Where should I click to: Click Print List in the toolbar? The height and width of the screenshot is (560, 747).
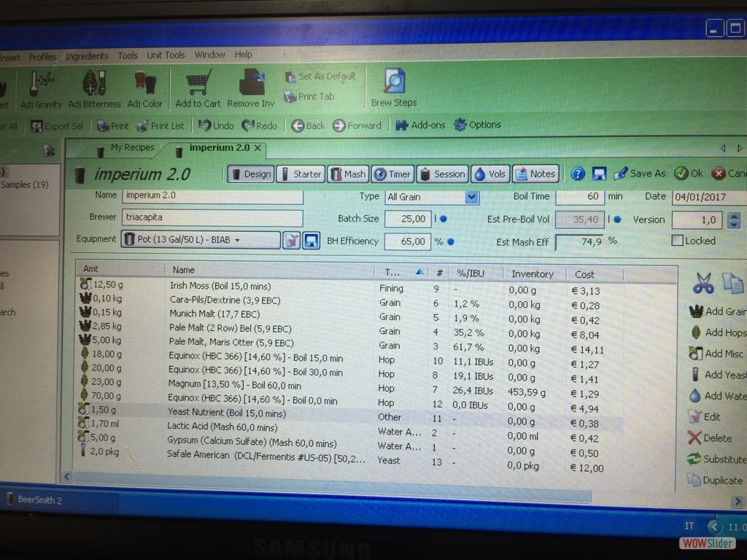(x=160, y=126)
